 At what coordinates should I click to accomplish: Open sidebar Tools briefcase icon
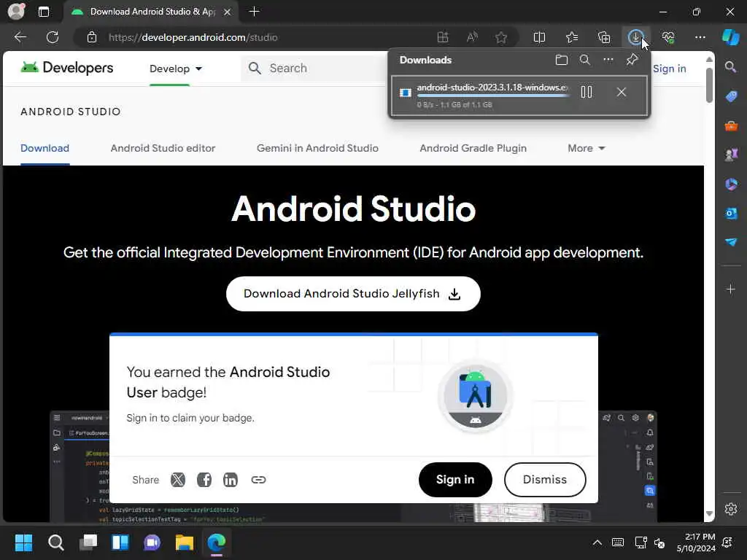(x=731, y=125)
